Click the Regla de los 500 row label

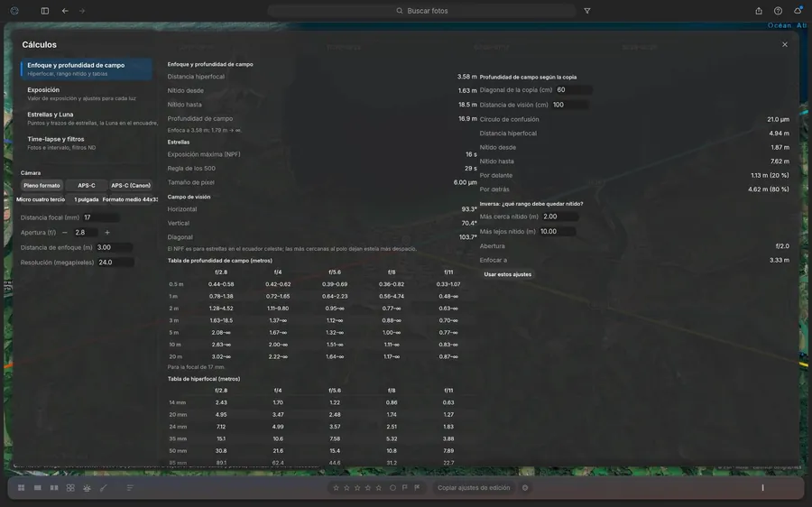191,169
